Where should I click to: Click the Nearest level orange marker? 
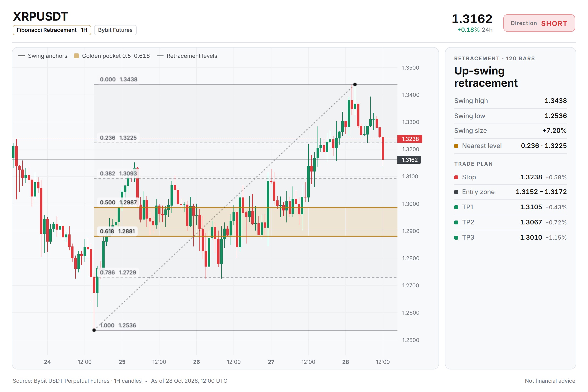[x=456, y=146]
